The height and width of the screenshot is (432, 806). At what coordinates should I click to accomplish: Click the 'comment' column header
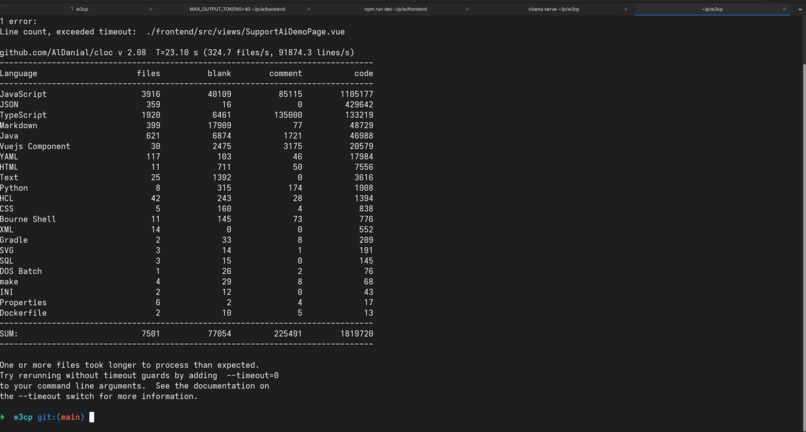[x=286, y=74]
